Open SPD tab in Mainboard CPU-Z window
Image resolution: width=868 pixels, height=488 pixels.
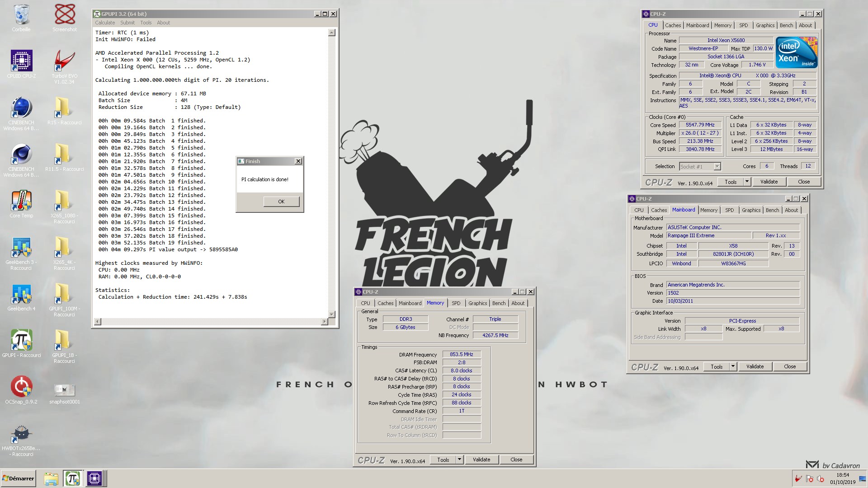(x=729, y=210)
